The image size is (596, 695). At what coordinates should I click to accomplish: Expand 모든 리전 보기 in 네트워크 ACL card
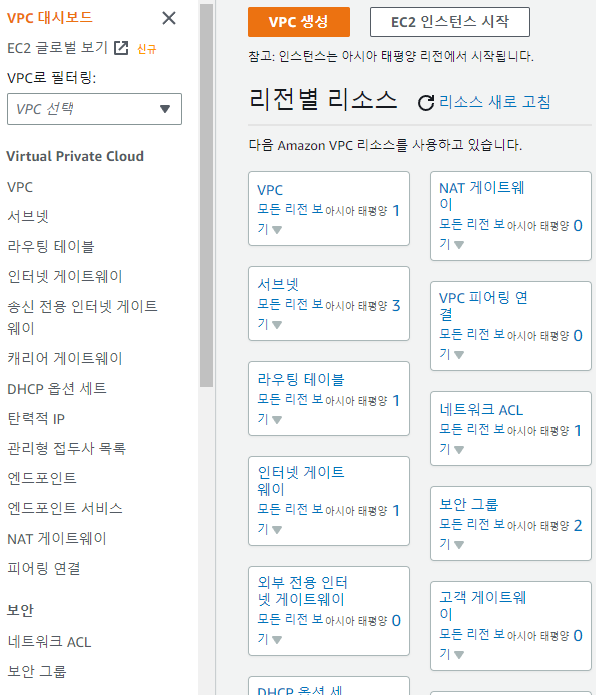point(472,439)
